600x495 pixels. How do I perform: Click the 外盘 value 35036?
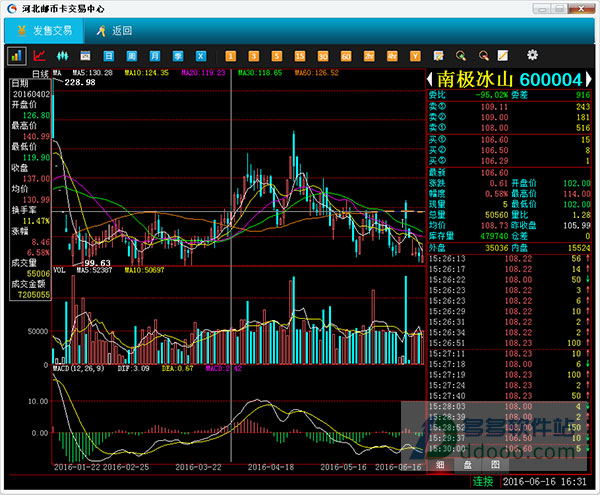click(497, 248)
